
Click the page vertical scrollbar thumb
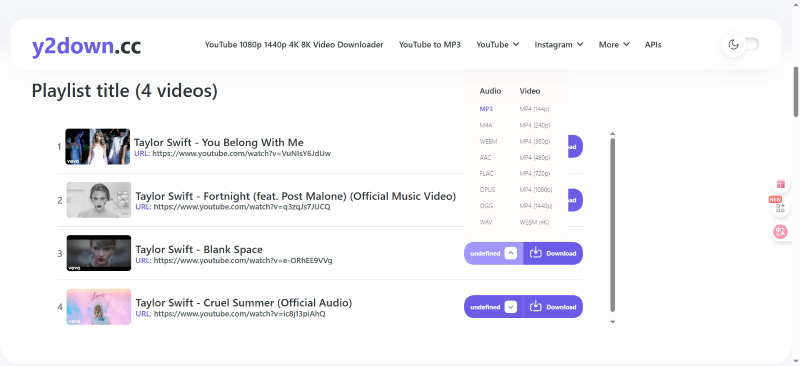(795, 92)
